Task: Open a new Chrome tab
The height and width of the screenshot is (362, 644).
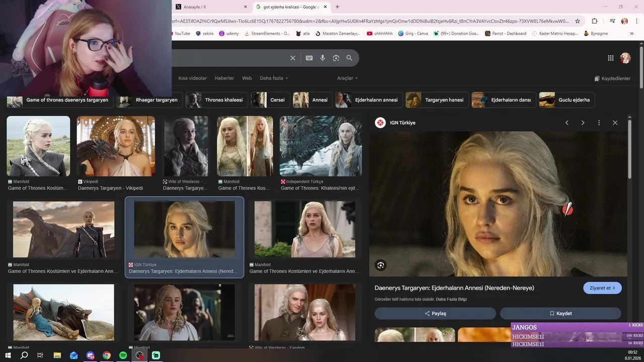Action: (337, 7)
